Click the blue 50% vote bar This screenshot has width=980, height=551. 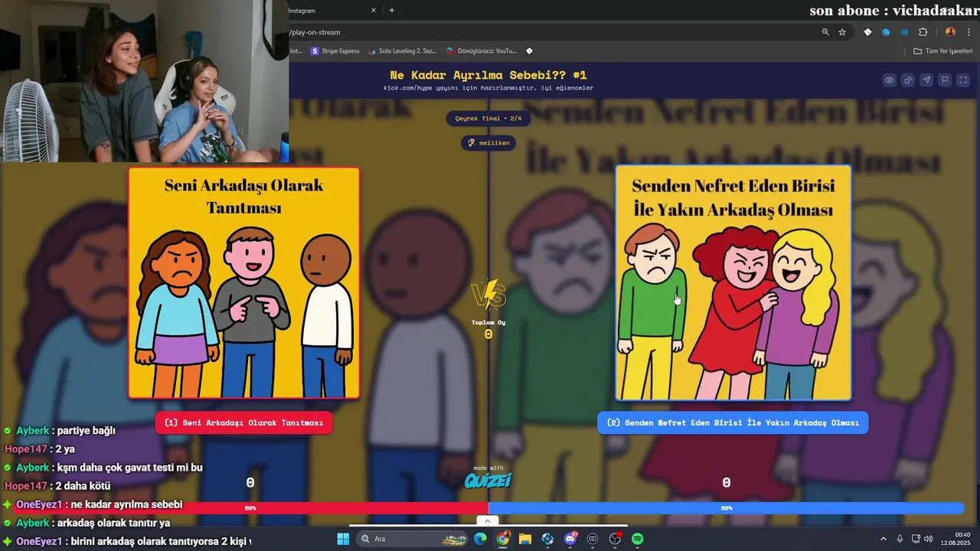coord(726,508)
